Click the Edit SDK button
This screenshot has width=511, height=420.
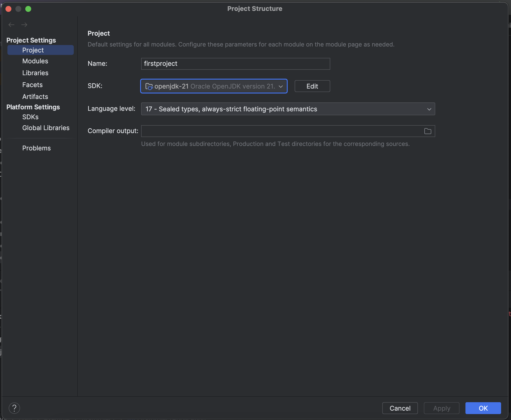[312, 86]
